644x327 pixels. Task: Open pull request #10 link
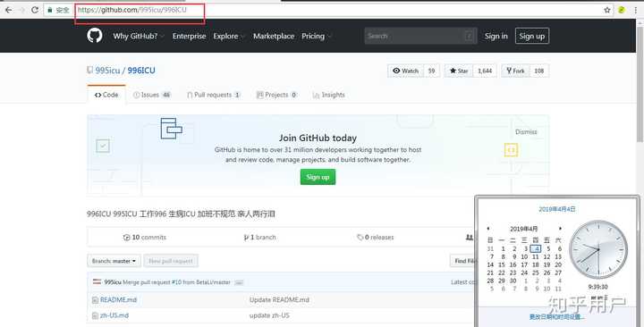[176, 282]
